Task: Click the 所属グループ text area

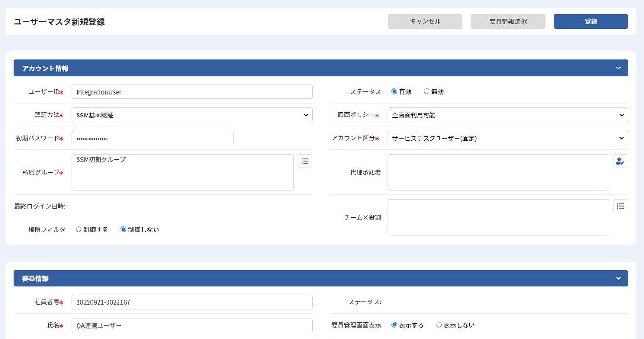Action: (183, 172)
